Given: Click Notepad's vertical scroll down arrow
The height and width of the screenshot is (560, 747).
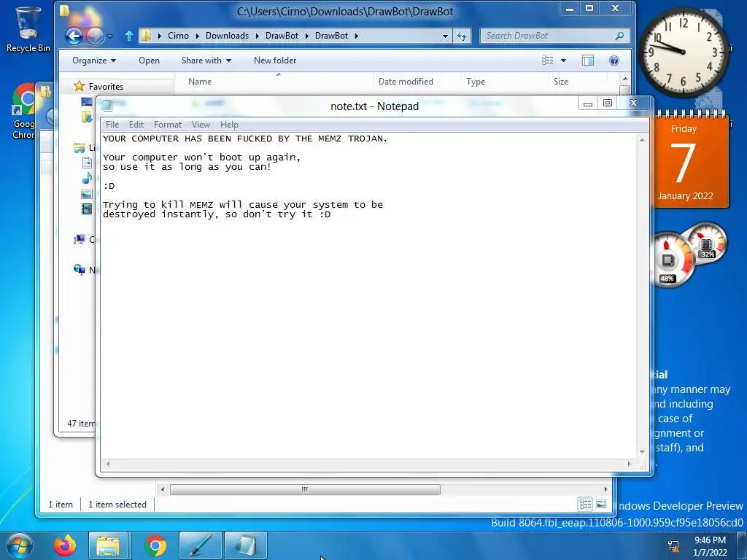Looking at the screenshot, I should 642,452.
